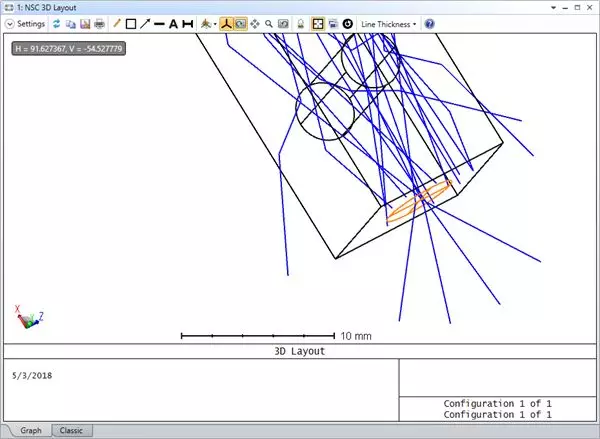Screen dimensions: 600x439
Task: Open the window options dropdown arrow
Action: coord(538,7)
